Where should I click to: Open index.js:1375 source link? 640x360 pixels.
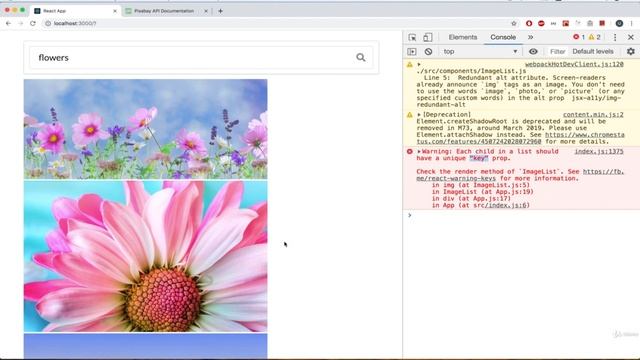[599, 151]
